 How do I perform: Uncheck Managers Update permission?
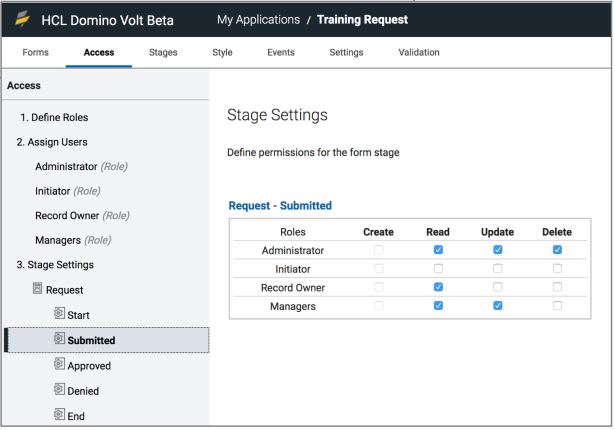498,305
